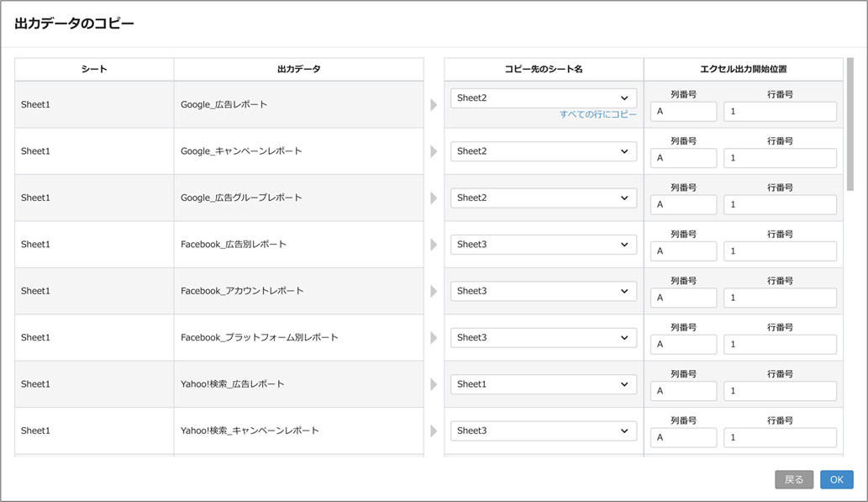Select the Facebook_広告別レポート output data cell

click(x=299, y=245)
